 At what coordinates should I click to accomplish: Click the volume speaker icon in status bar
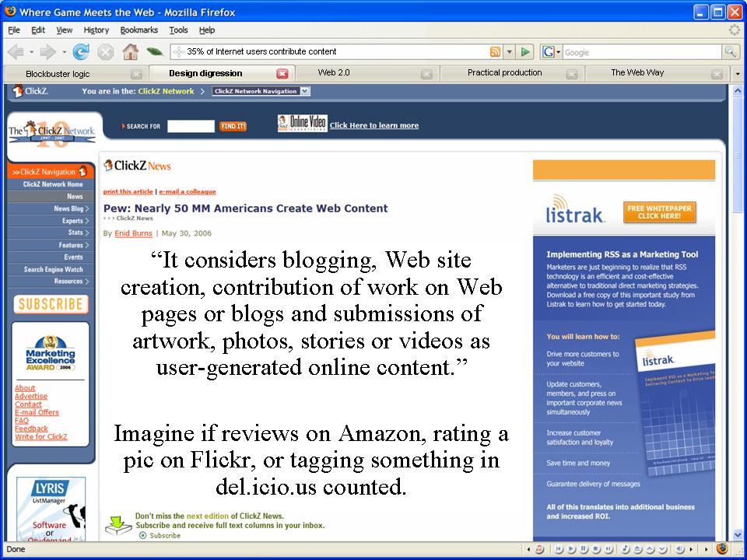pos(680,550)
